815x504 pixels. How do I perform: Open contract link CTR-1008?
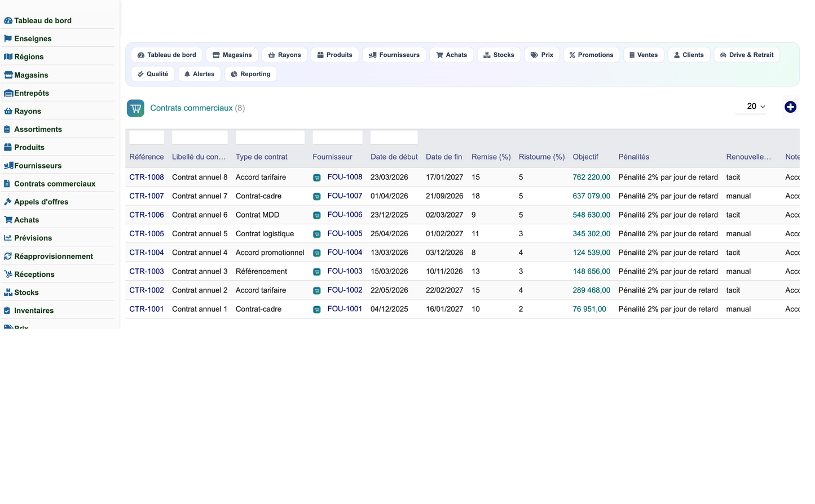[x=147, y=177]
